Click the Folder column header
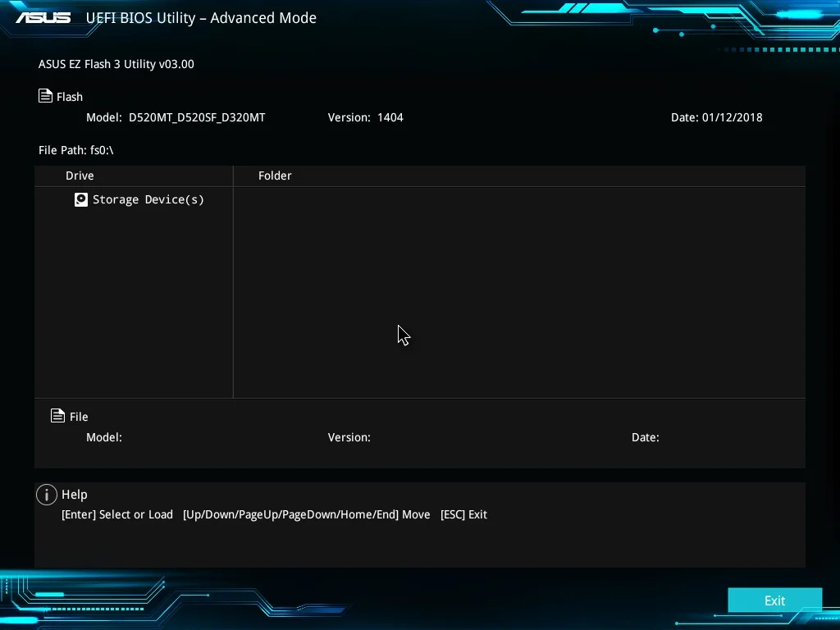This screenshot has height=630, width=840. [x=275, y=176]
